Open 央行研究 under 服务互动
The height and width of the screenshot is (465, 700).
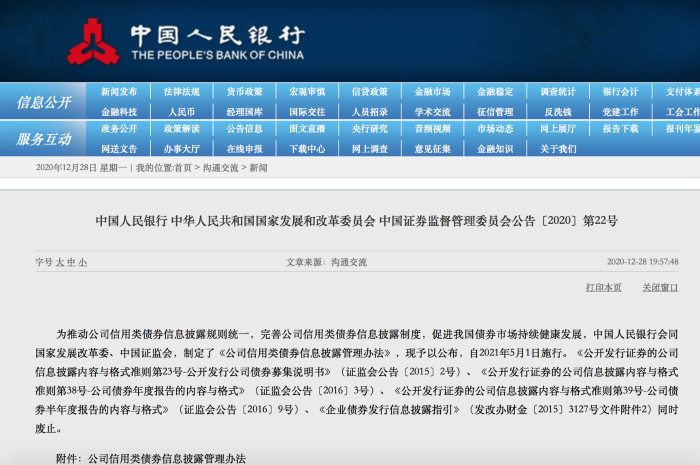[x=370, y=129]
